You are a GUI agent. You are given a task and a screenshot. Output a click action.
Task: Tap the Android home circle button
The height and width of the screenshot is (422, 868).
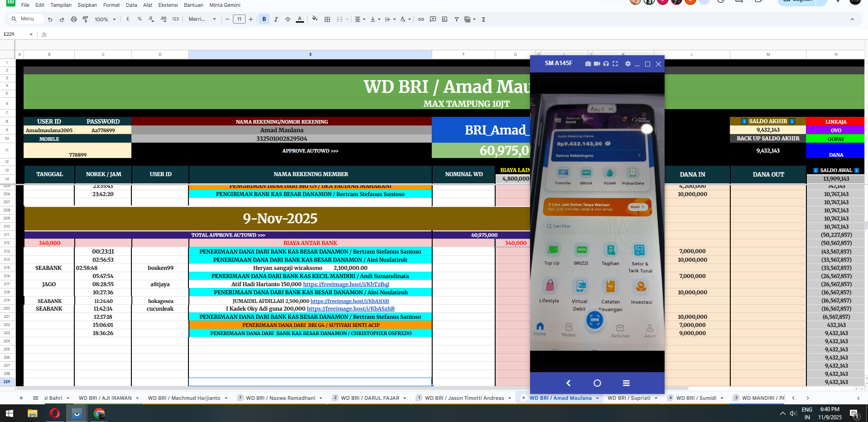pos(597,383)
